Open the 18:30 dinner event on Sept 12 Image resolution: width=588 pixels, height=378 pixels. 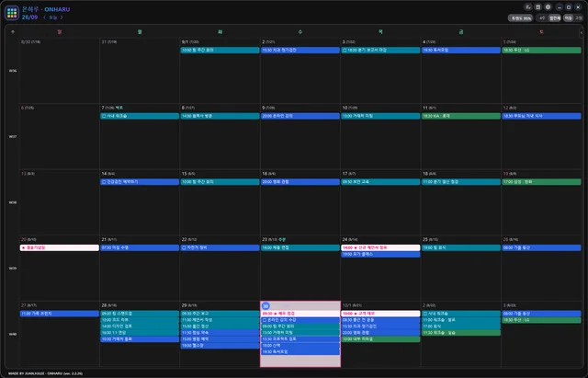coord(541,117)
